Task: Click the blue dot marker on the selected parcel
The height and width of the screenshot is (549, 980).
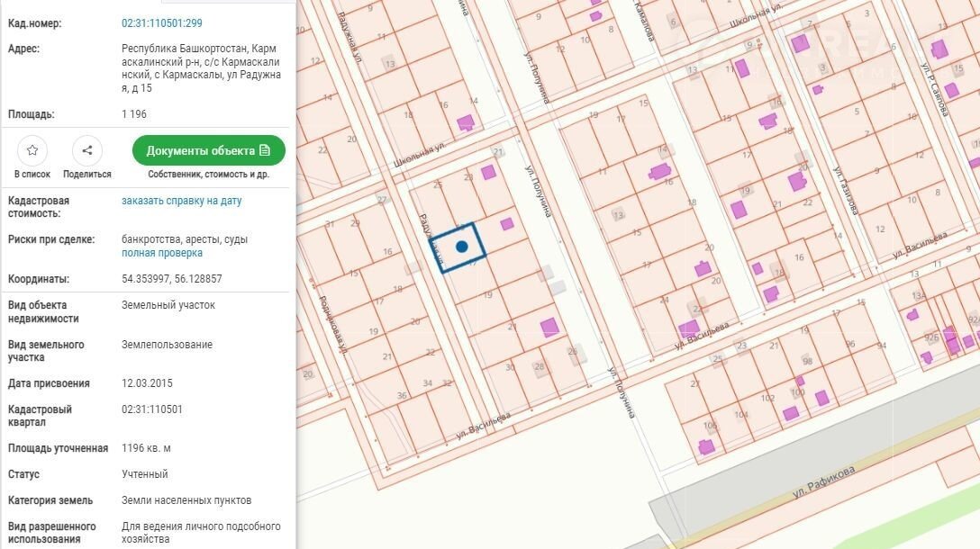Action: tap(462, 246)
